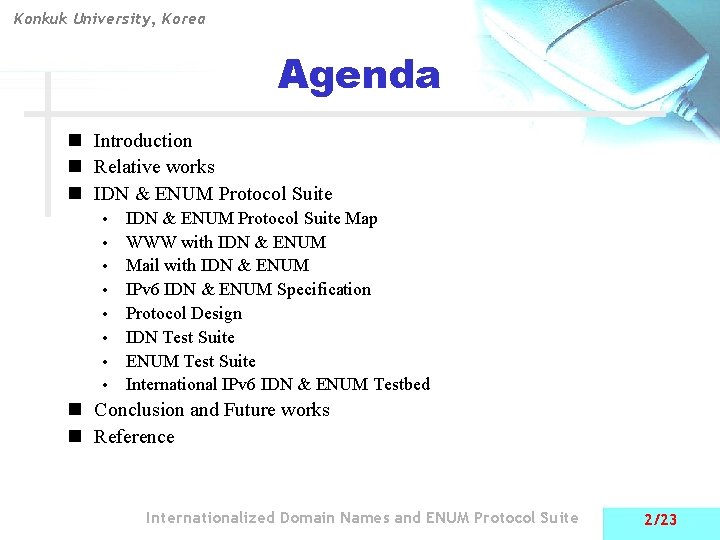This screenshot has width=720, height=540.
Task: Select the 'Introduction' agenda item
Action: [x=143, y=141]
